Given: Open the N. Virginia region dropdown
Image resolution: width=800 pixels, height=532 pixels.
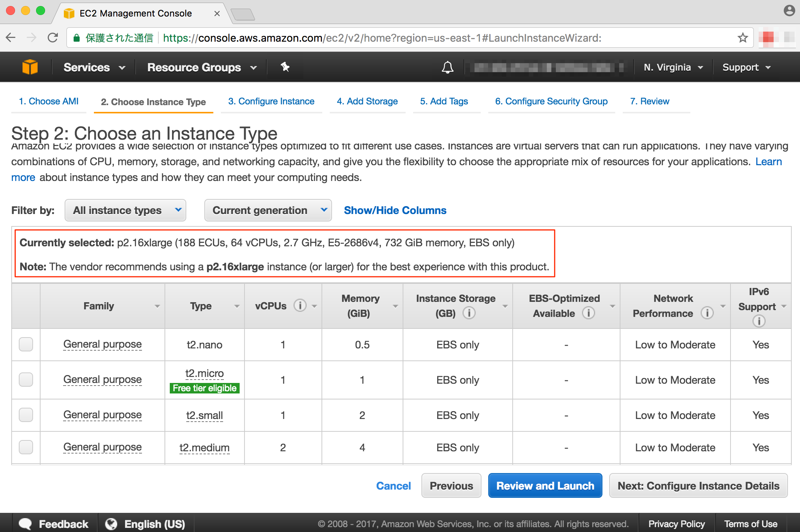Looking at the screenshot, I should [673, 67].
